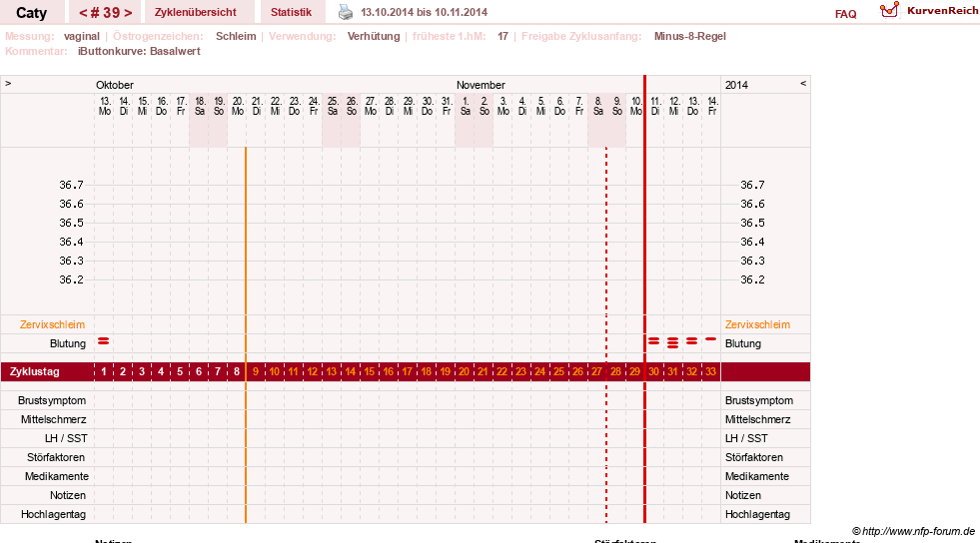Select the Caty user tab
Image resolution: width=980 pixels, height=543 pixels.
[x=31, y=13]
